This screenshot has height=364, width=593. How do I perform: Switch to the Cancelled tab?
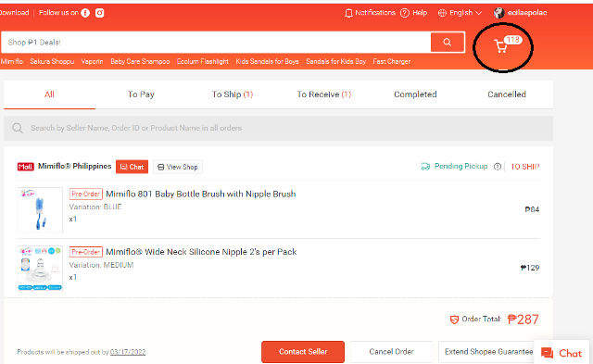click(x=507, y=94)
